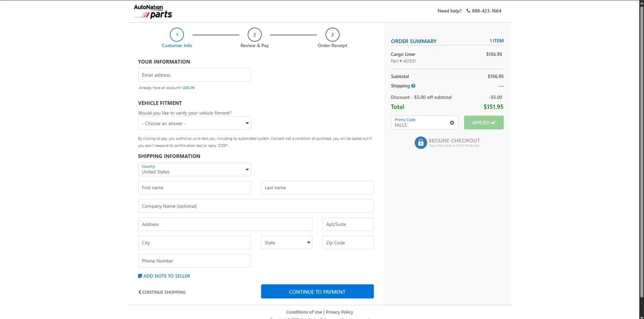This screenshot has width=644, height=319.
Task: Click the note icon beside Add Note to Seller
Action: click(140, 276)
